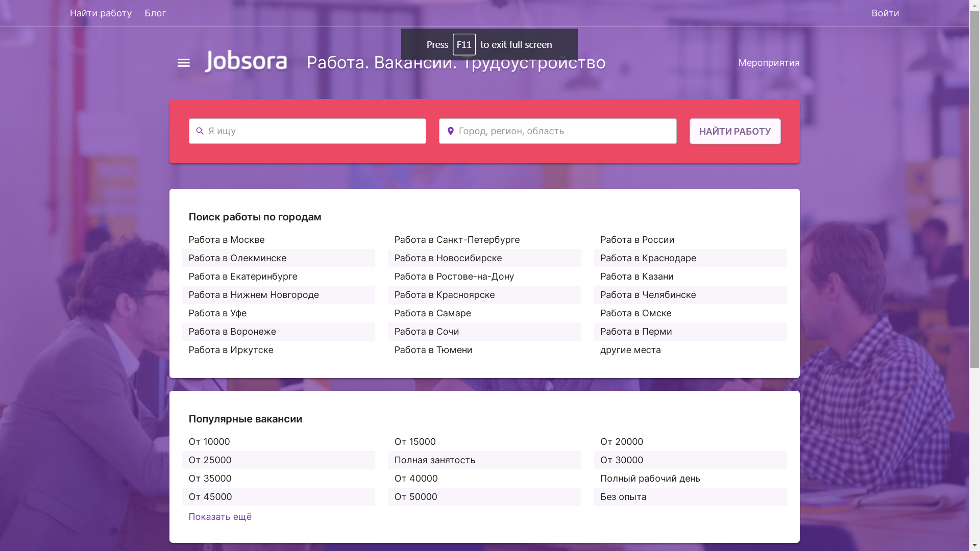Open vacancies От 20000
The height and width of the screenshot is (551, 980).
(x=622, y=442)
